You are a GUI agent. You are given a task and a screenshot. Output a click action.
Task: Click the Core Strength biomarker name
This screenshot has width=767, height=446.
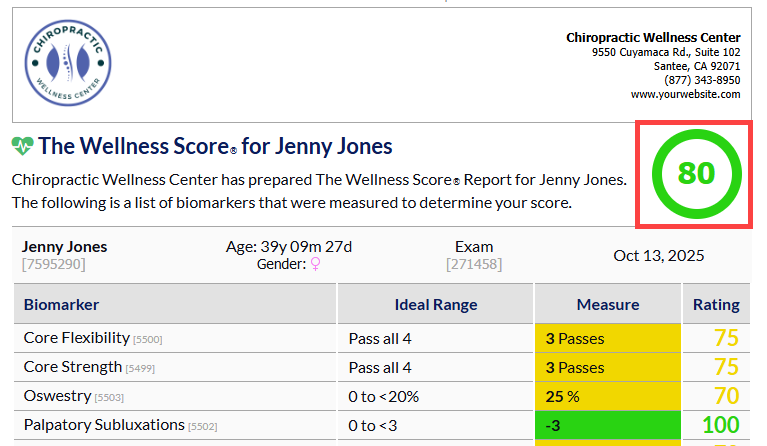point(72,367)
